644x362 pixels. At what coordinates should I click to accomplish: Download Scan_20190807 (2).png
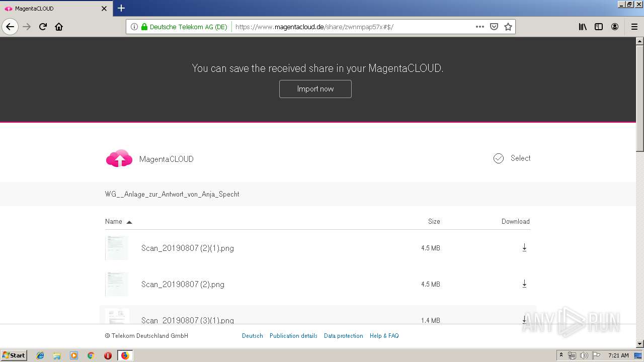(524, 284)
